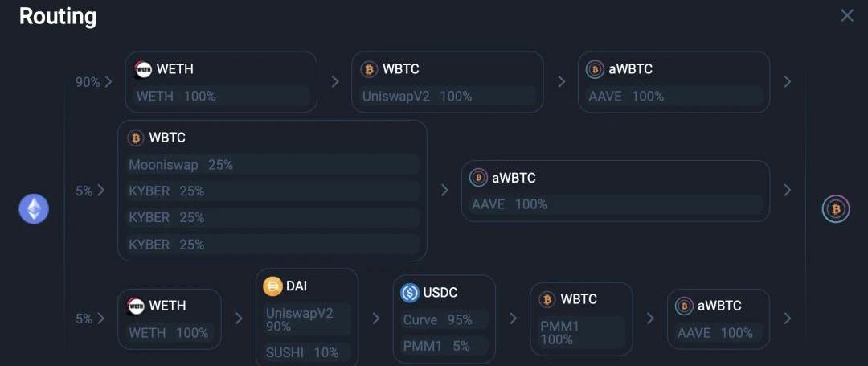Click the PMM1 5% entry under USDC

click(x=444, y=346)
